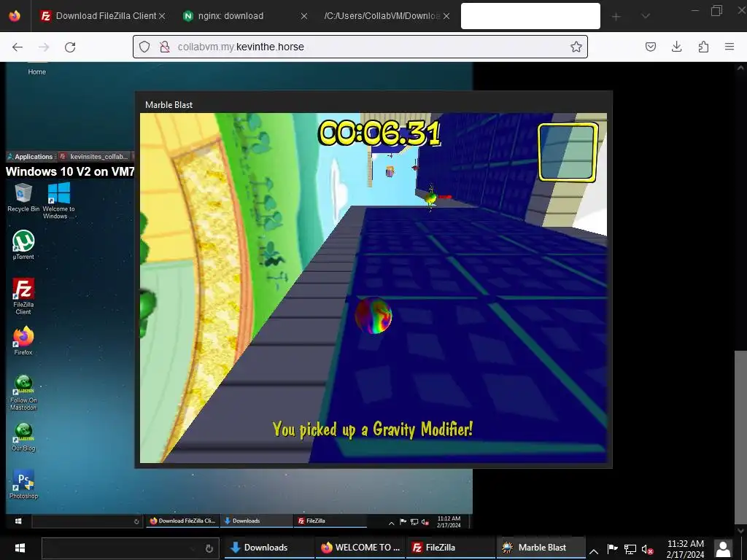Screen dimensions: 747x560
Task: Open the Save to Pocket icon
Action: pyautogui.click(x=650, y=47)
